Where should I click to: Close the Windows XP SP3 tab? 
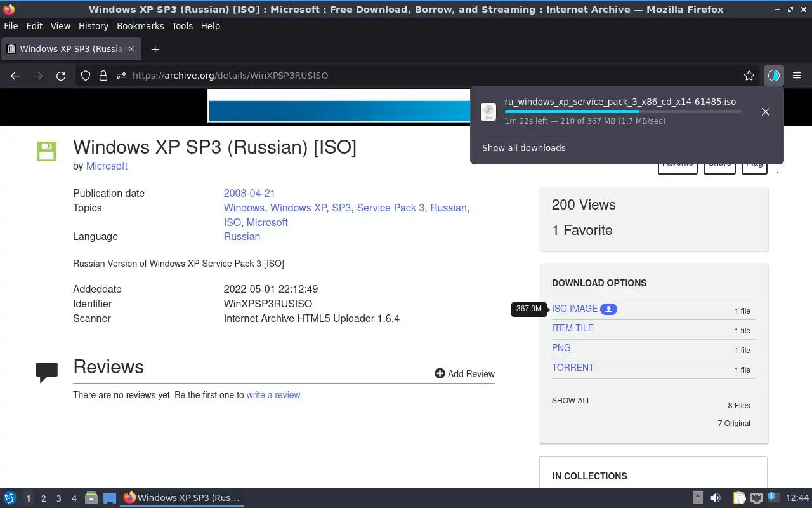[131, 49]
